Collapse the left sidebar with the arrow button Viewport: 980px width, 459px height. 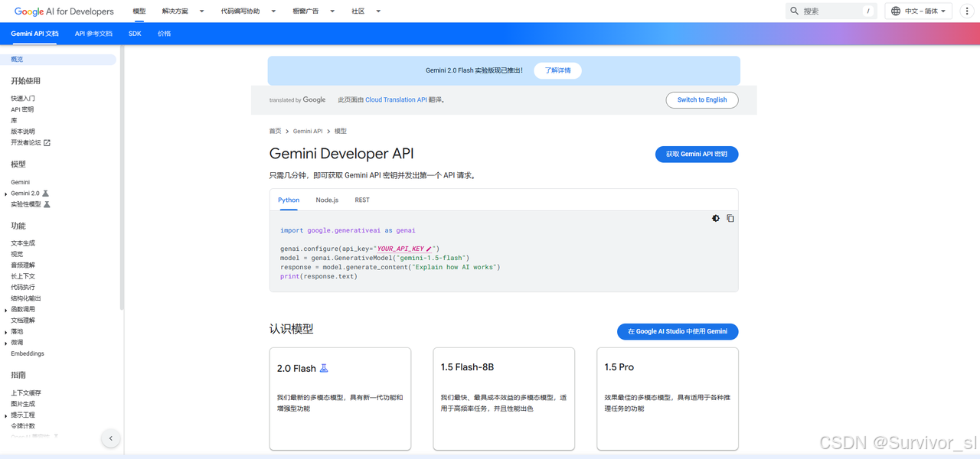pyautogui.click(x=110, y=438)
